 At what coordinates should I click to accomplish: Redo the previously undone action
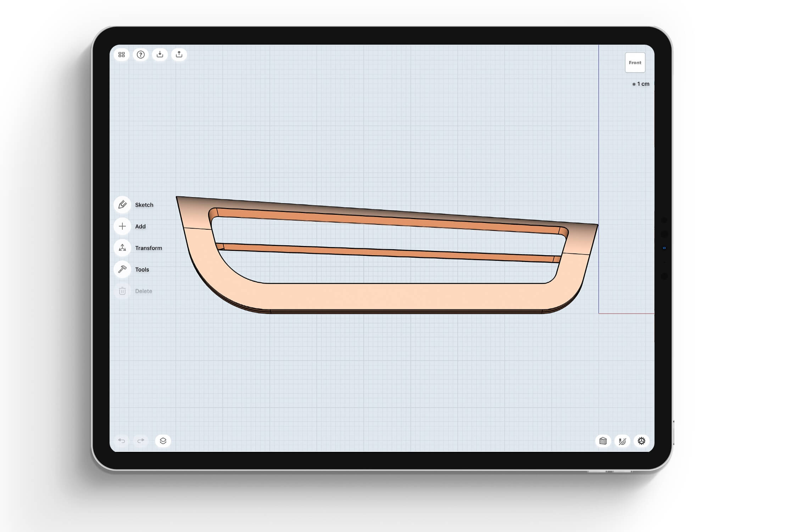tap(140, 441)
